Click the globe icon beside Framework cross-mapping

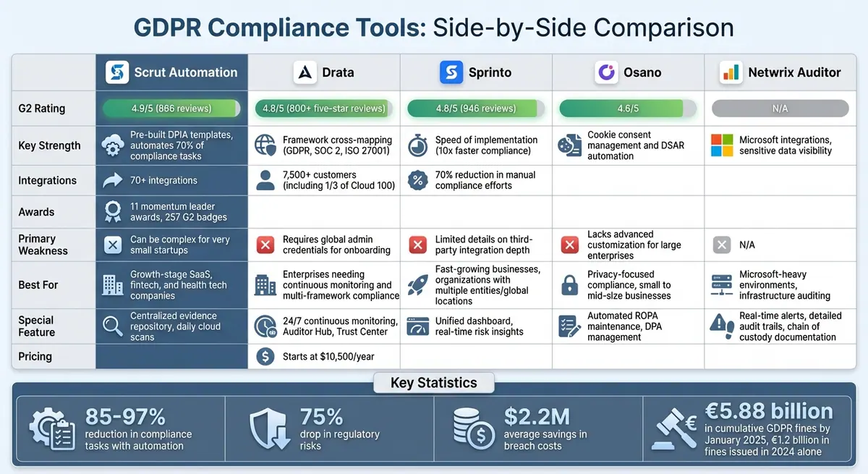[265, 145]
